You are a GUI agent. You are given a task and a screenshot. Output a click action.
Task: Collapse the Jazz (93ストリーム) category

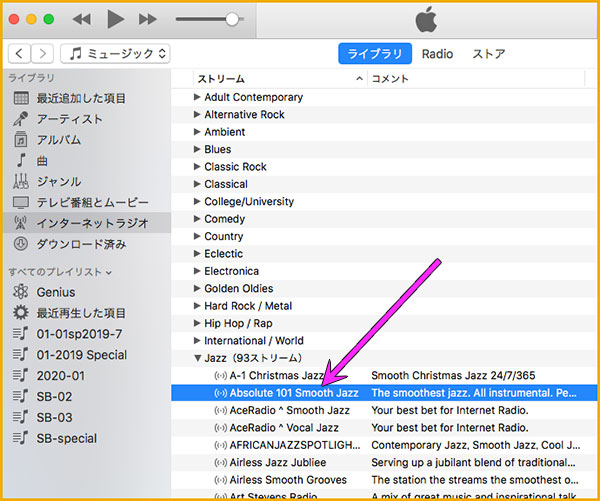pyautogui.click(x=197, y=358)
